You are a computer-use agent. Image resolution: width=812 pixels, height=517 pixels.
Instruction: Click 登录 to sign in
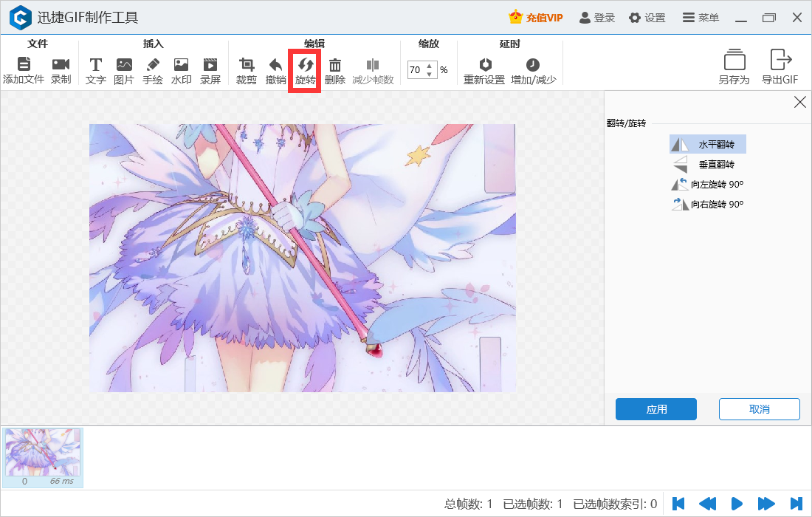pos(597,18)
